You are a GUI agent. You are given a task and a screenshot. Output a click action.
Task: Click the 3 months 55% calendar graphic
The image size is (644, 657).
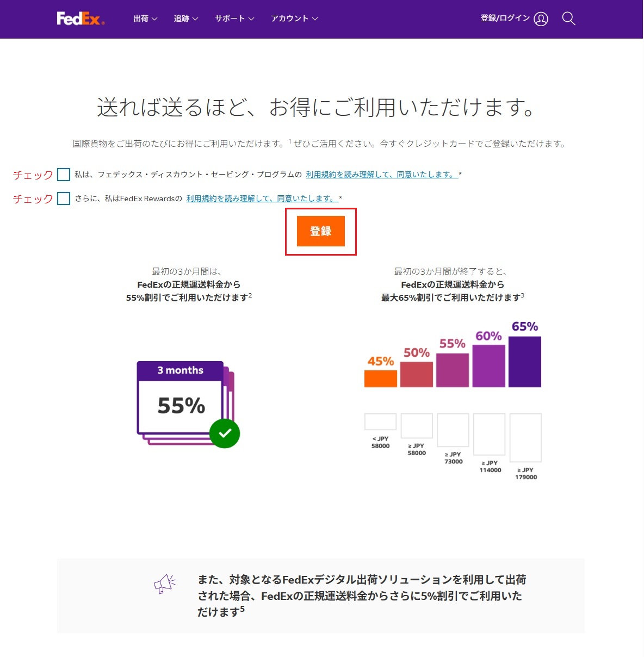pos(181,400)
